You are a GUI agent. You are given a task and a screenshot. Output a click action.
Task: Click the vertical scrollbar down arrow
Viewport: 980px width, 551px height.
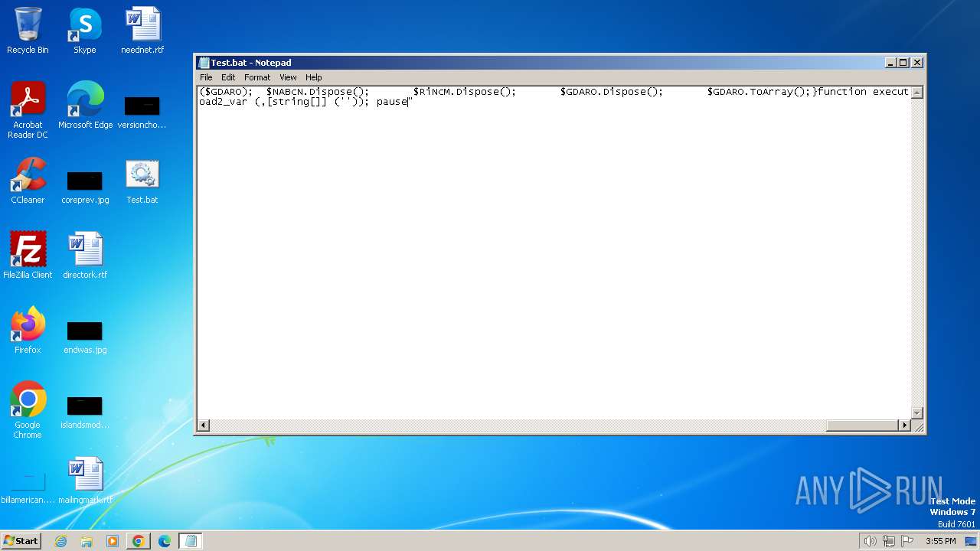pos(916,413)
